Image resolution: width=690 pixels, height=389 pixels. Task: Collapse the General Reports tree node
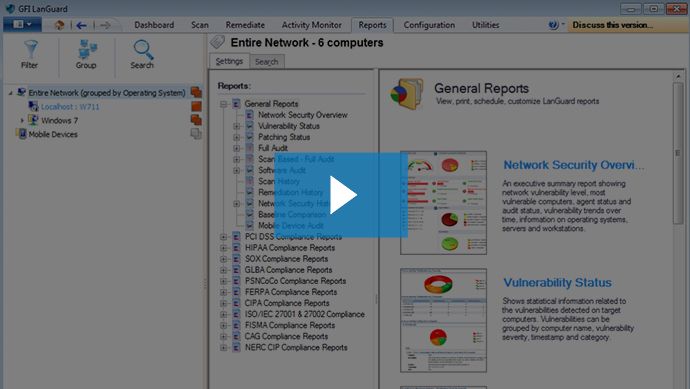[224, 104]
